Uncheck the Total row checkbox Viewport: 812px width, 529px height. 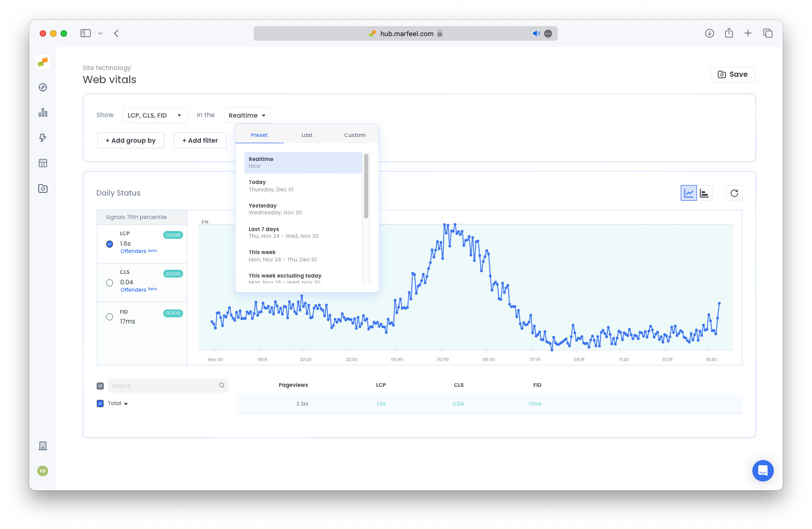click(x=100, y=403)
